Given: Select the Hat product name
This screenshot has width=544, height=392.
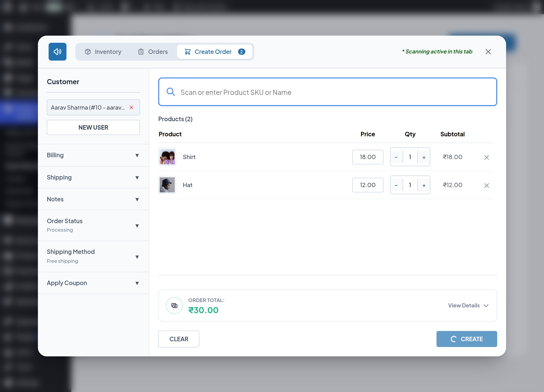Looking at the screenshot, I should coord(188,185).
